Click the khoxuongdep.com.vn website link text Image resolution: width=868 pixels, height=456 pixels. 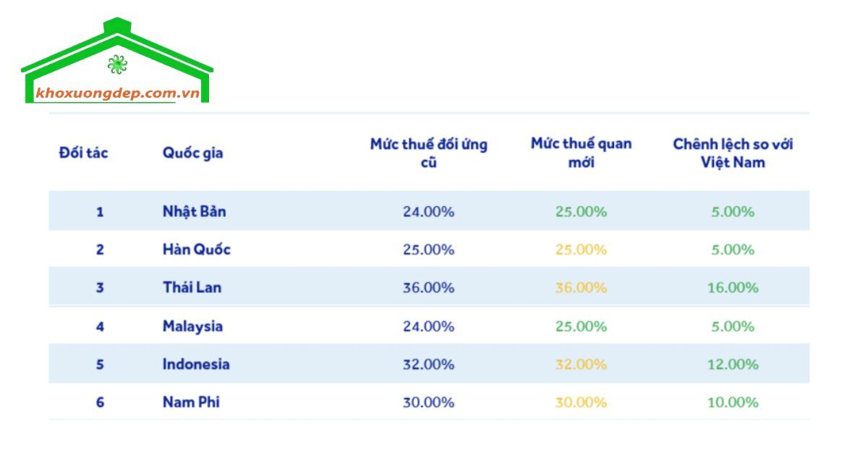point(117,93)
